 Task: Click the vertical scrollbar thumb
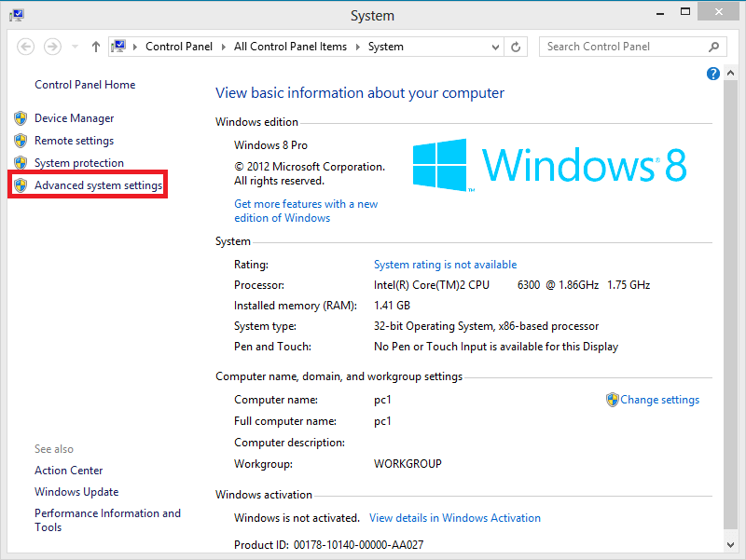tap(730, 305)
